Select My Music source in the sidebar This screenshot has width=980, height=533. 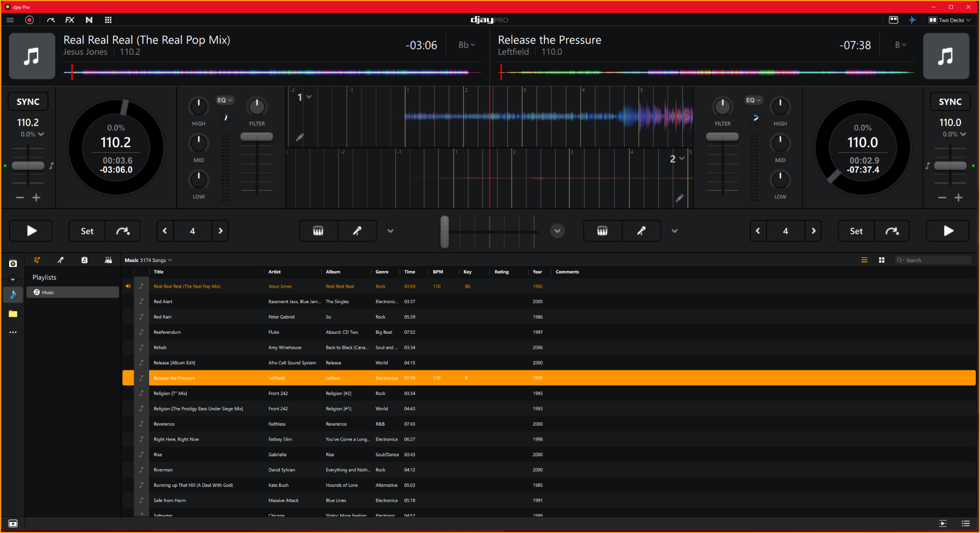click(13, 295)
